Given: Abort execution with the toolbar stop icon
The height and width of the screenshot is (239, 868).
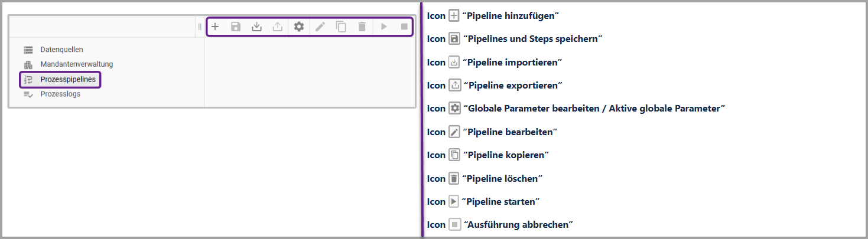Looking at the screenshot, I should [404, 27].
